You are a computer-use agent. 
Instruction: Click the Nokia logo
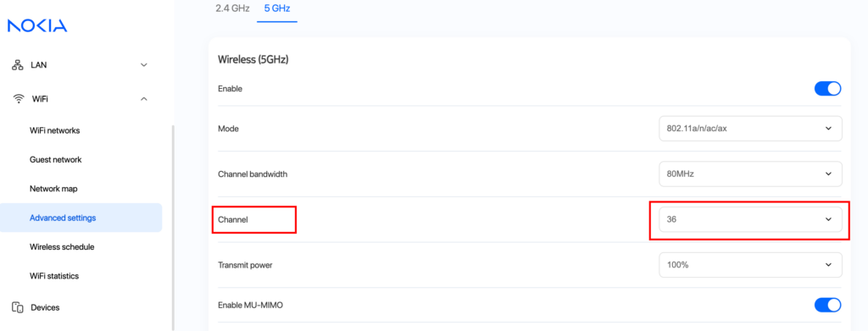(x=37, y=25)
